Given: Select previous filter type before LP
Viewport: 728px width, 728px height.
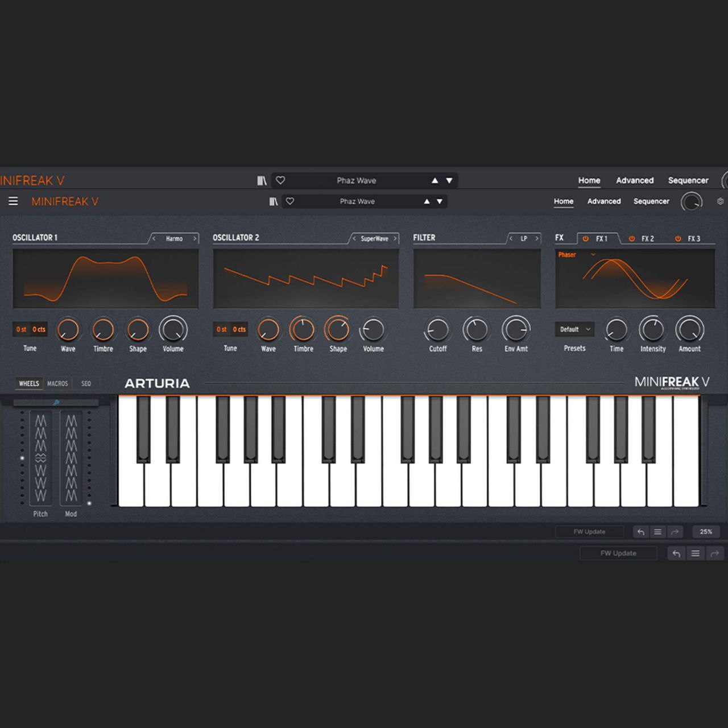Looking at the screenshot, I should (511, 239).
